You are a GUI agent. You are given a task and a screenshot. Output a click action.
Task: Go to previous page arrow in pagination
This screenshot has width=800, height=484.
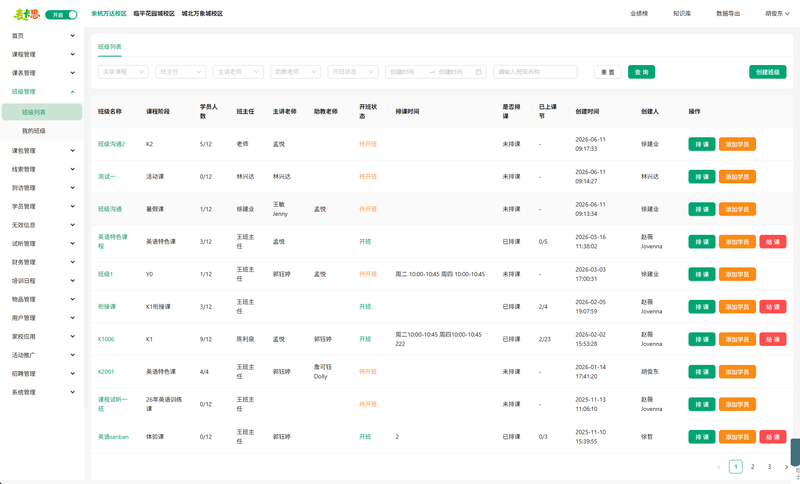pyautogui.click(x=718, y=467)
